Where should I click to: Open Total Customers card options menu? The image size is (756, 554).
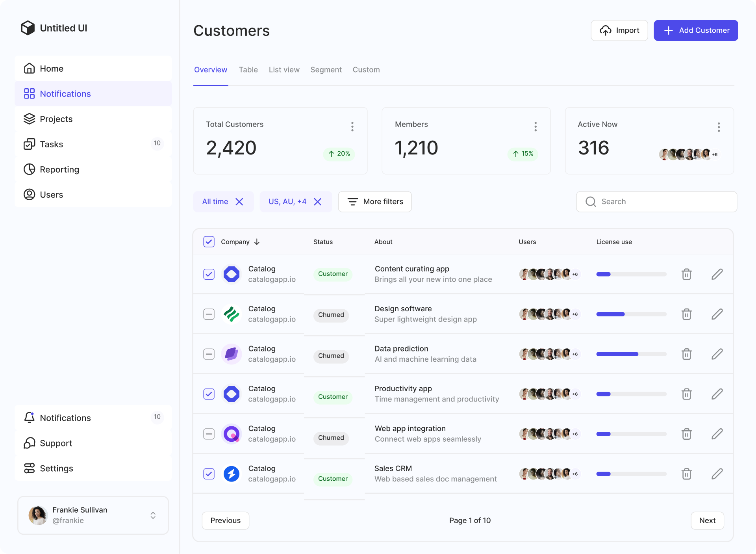[x=352, y=126]
